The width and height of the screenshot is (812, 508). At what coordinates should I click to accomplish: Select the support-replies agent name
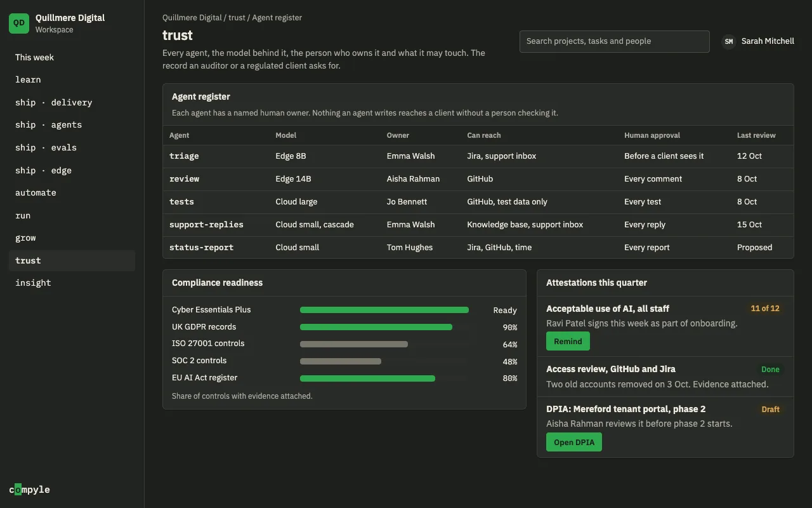[x=206, y=225]
